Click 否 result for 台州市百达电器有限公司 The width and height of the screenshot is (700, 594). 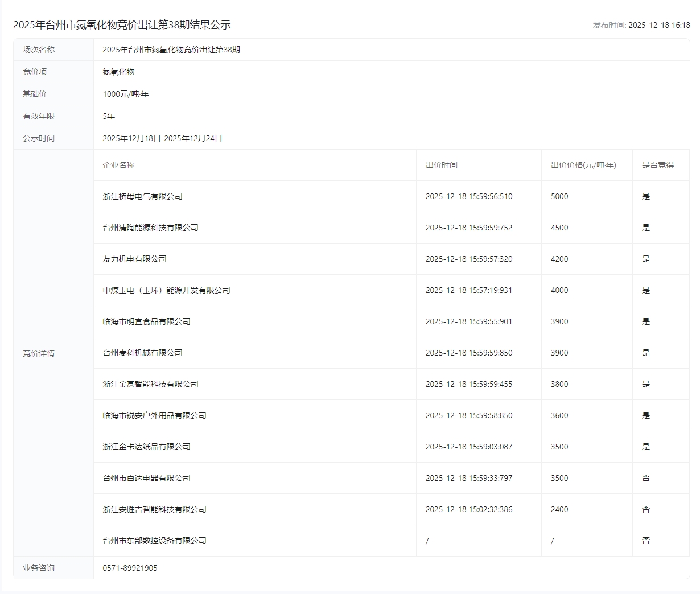(646, 478)
